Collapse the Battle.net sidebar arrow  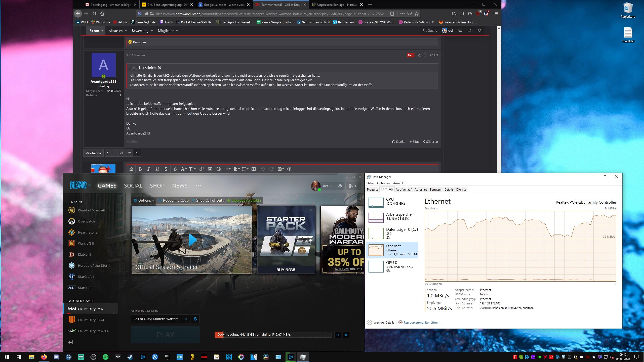pos(71,342)
